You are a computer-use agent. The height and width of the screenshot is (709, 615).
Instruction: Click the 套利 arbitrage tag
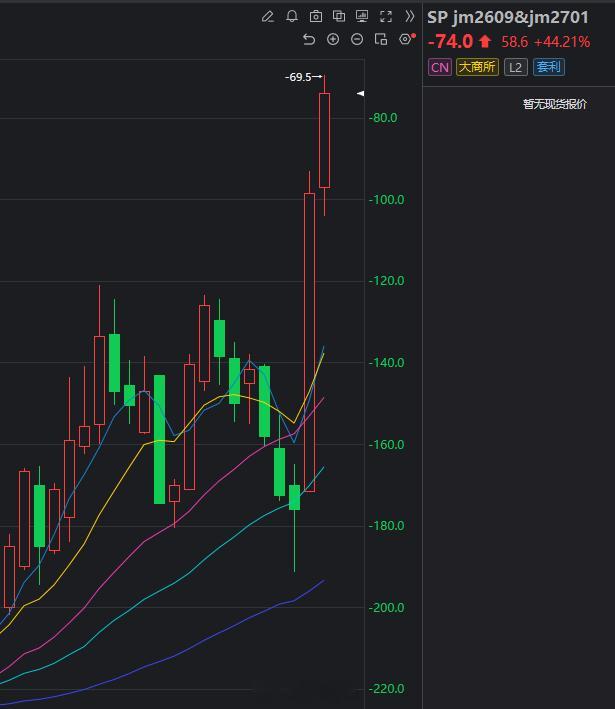549,67
